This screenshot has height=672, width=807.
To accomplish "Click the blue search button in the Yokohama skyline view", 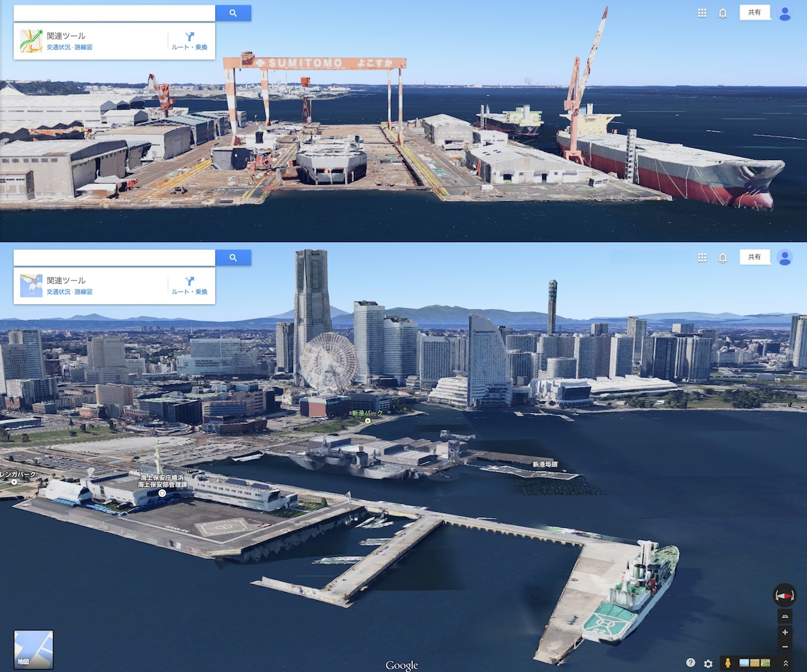I will 233,258.
